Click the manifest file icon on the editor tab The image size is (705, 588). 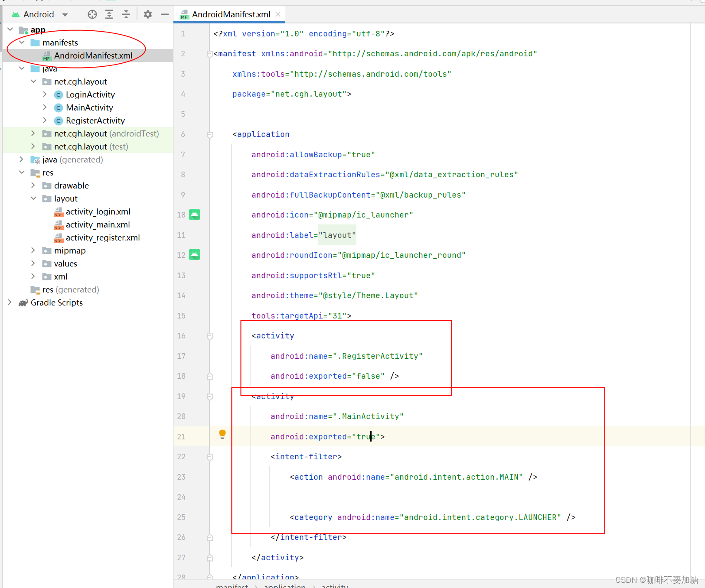(x=184, y=14)
